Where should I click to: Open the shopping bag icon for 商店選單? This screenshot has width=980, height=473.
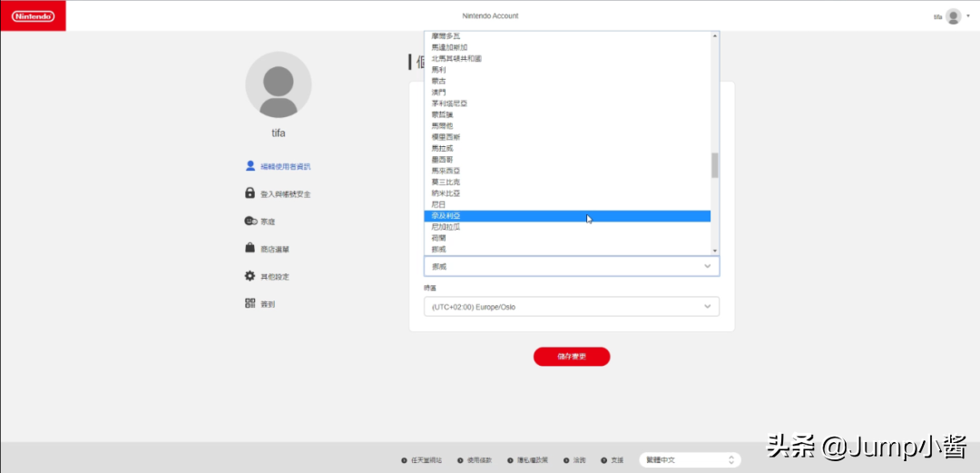250,249
